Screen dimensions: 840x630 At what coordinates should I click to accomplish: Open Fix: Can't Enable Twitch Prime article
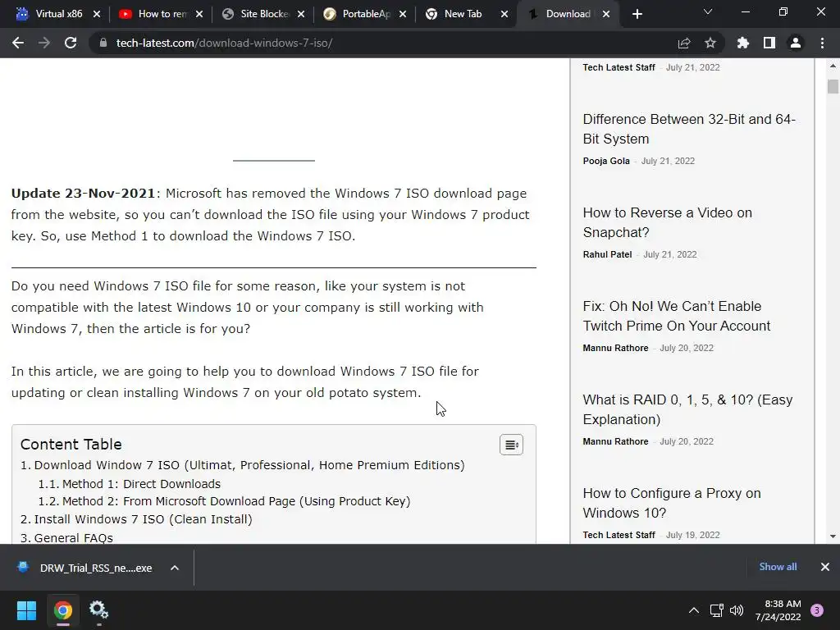(x=677, y=316)
